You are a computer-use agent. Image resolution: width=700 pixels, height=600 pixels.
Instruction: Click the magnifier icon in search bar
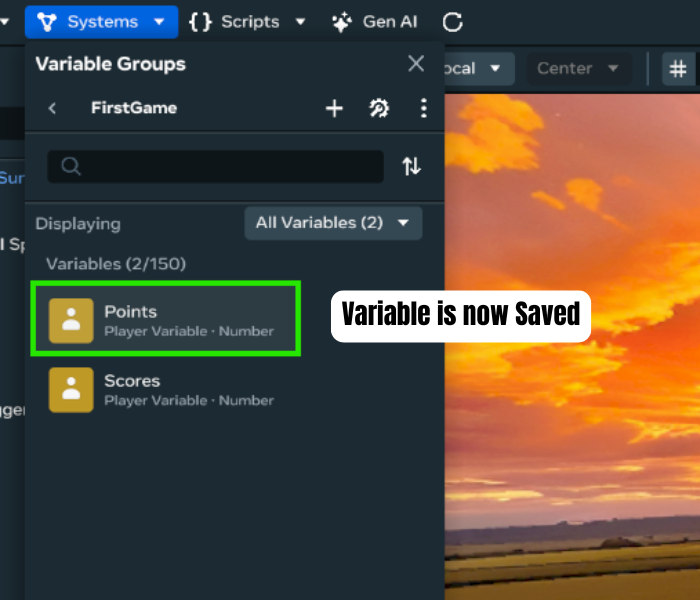pyautogui.click(x=71, y=167)
